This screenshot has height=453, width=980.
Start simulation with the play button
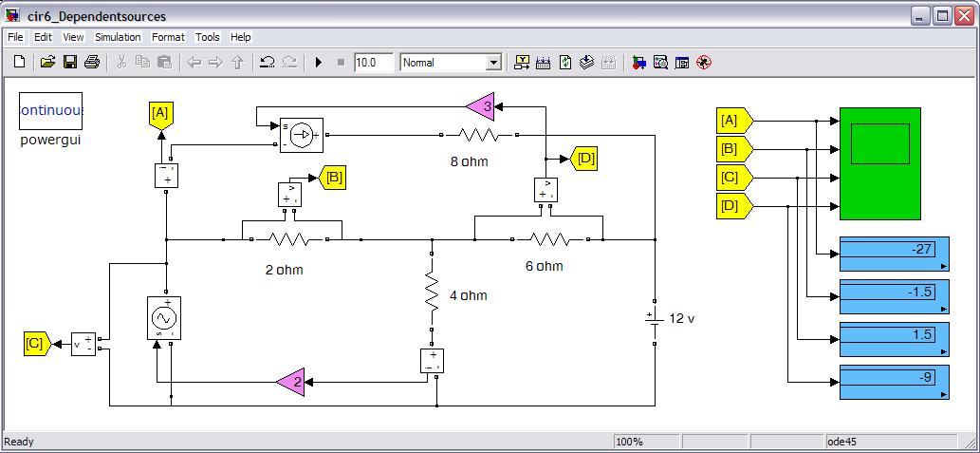pyautogui.click(x=319, y=63)
